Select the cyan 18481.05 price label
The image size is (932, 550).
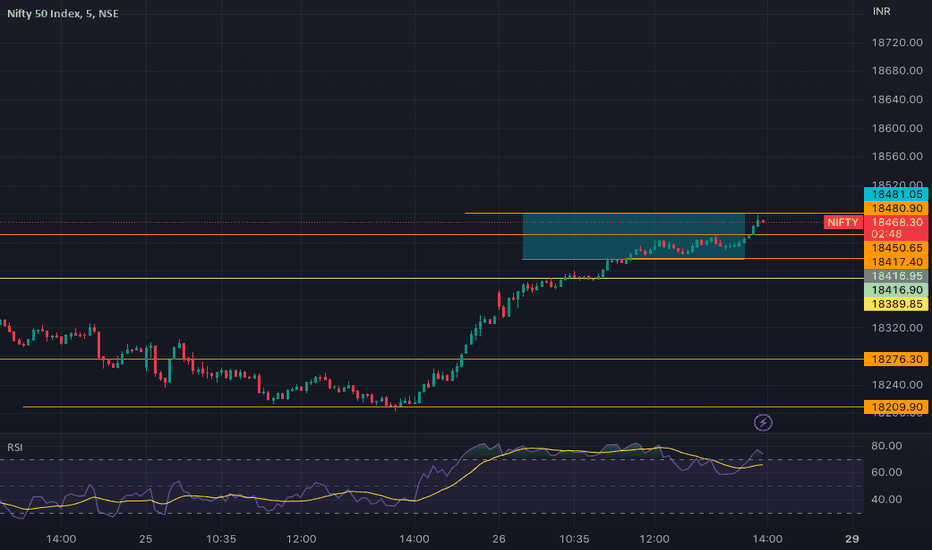[896, 194]
